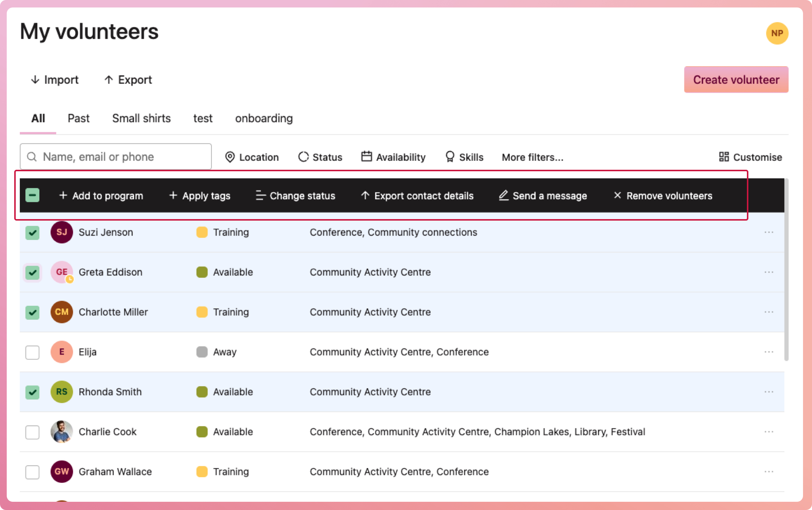Select Elija's row checkbox
The width and height of the screenshot is (812, 510).
pyautogui.click(x=33, y=352)
